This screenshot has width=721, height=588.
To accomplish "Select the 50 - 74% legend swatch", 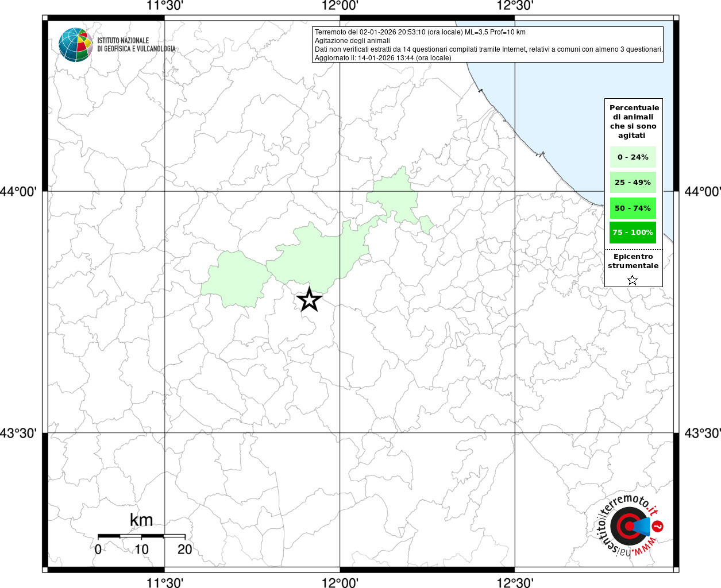I will (x=633, y=208).
